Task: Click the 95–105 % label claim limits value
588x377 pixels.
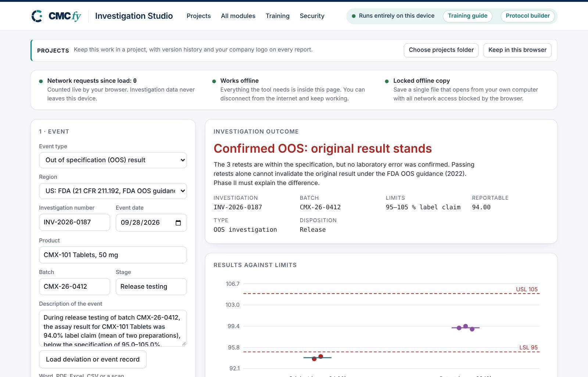Action: pos(423,207)
